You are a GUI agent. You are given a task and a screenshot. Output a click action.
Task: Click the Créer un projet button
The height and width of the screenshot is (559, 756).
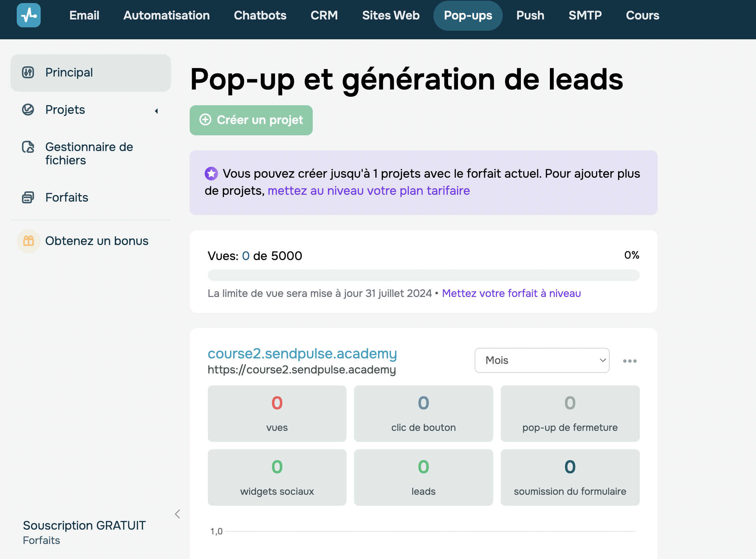[251, 120]
